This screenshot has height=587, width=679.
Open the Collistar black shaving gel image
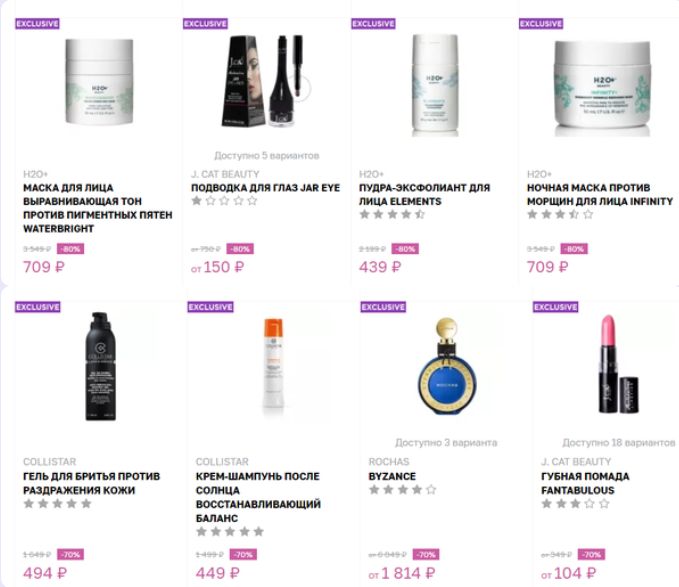tap(100, 366)
